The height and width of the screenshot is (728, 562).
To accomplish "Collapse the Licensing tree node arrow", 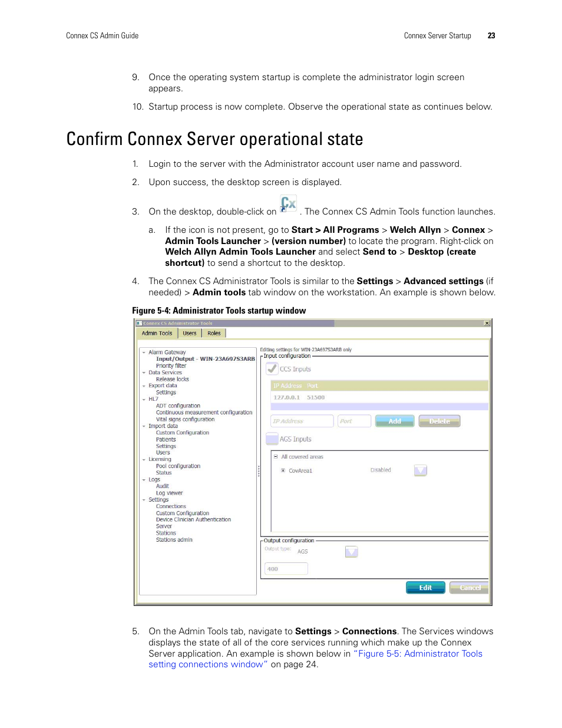I will click(143, 460).
